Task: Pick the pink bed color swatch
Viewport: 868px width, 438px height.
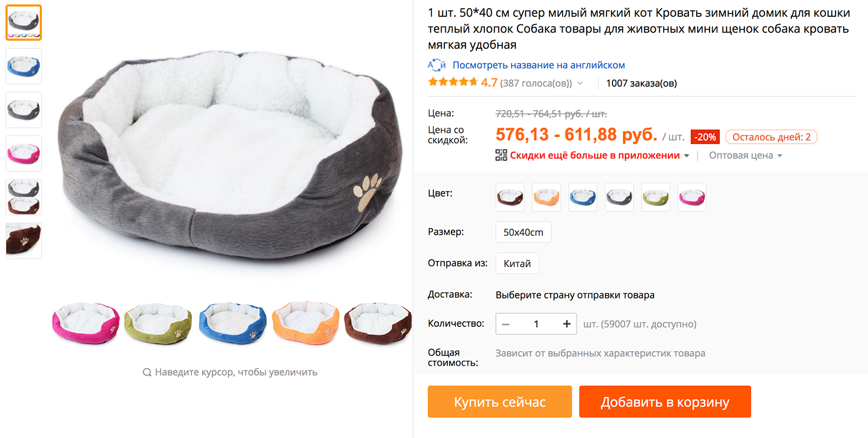Action: 692,197
